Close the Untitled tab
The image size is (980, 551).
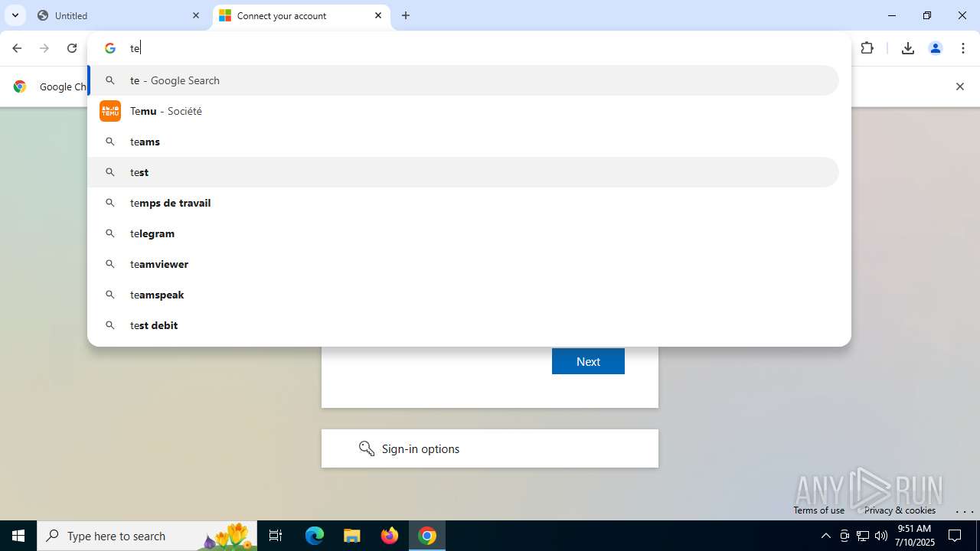point(196,15)
